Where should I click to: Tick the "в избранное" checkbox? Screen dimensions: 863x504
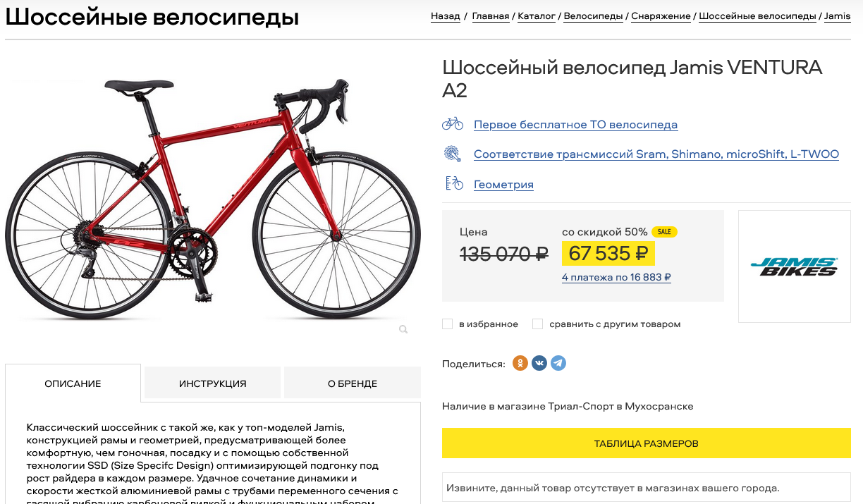click(x=447, y=324)
